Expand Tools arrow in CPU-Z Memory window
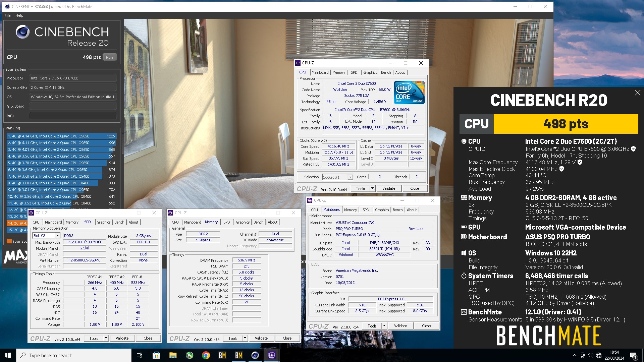 coord(245,338)
